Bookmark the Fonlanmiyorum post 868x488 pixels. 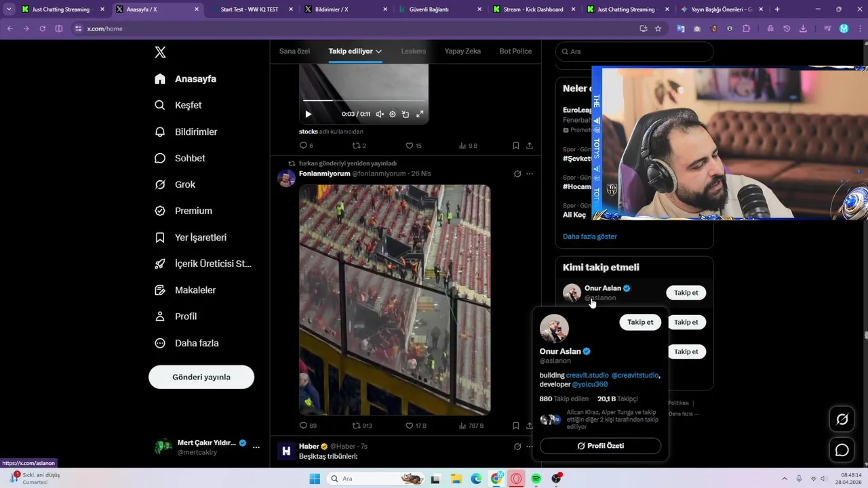point(516,426)
